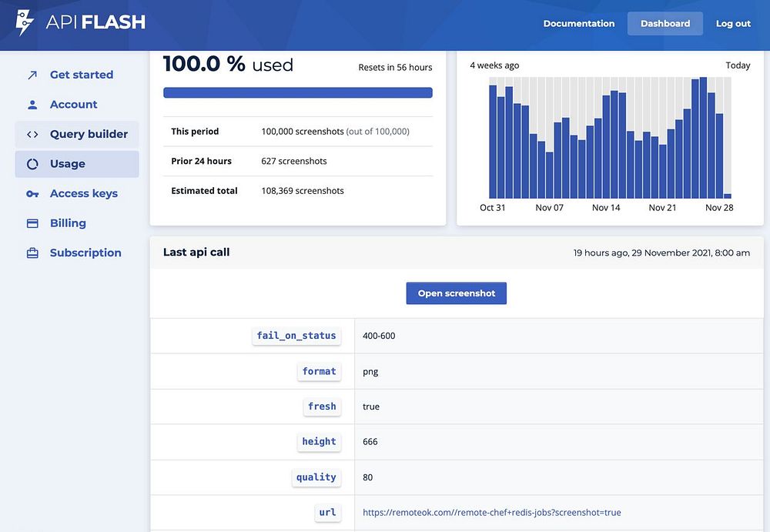Click the value 400-600
Viewport: 770px width, 532px height.
pyautogui.click(x=379, y=336)
